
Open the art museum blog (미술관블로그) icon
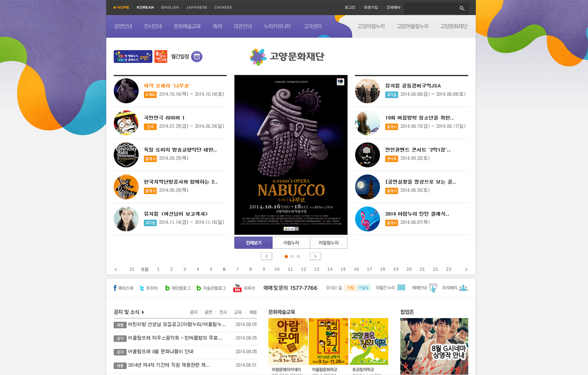pyautogui.click(x=199, y=288)
